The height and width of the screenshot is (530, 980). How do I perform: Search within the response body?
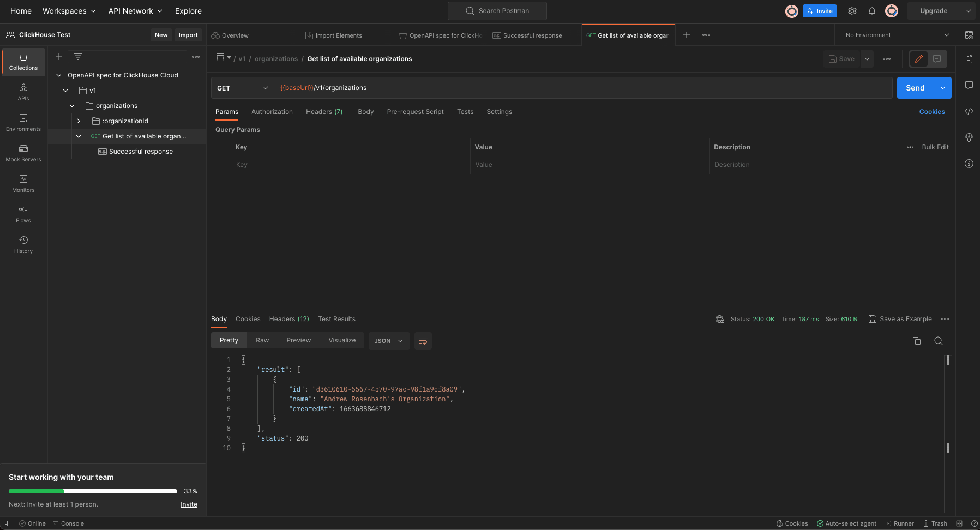tap(939, 341)
